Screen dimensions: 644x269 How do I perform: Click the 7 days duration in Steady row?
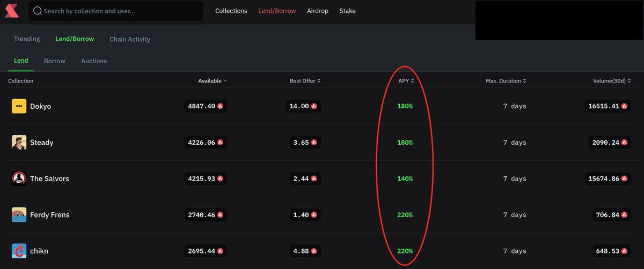(x=515, y=143)
